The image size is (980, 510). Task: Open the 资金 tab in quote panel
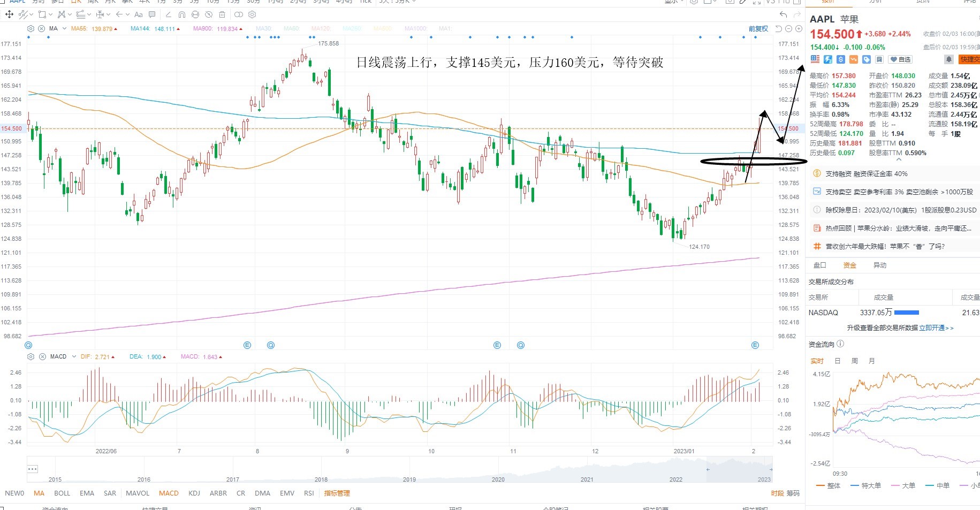pos(850,265)
